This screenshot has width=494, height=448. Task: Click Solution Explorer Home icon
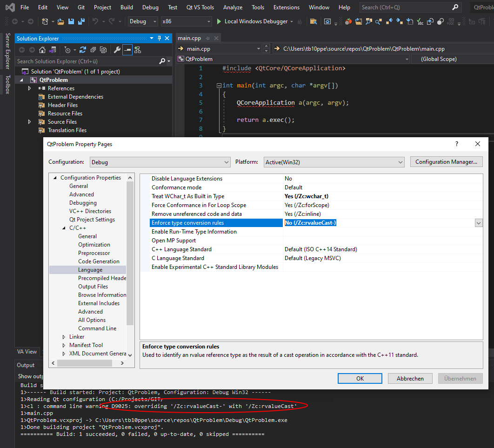[x=42, y=50]
